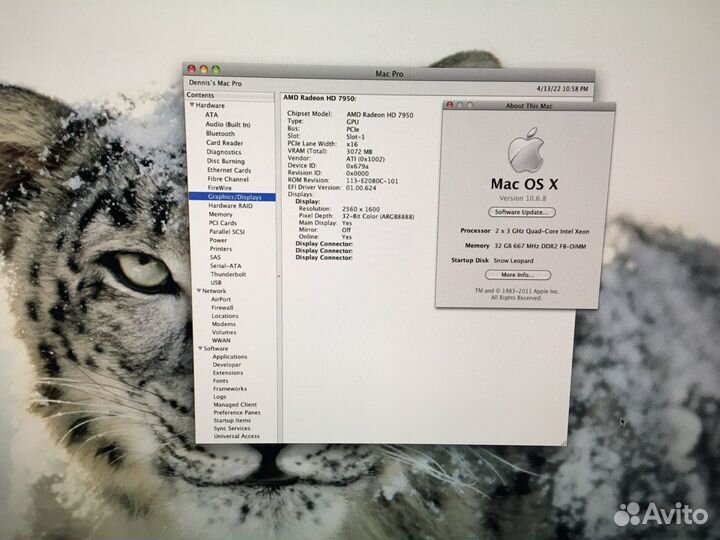
Task: Select Card Reader in sidebar
Action: tap(225, 143)
